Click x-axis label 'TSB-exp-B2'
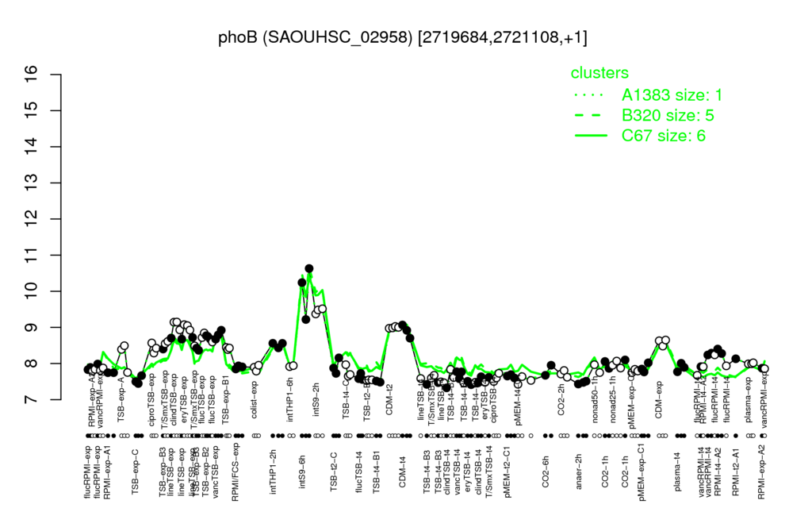This screenshot has height=508, width=812. click(205, 471)
